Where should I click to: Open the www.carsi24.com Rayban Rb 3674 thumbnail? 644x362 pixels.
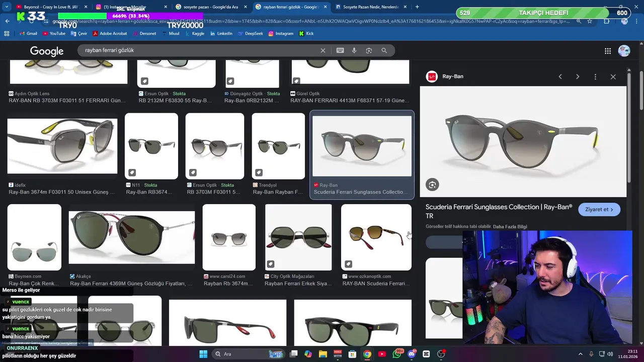(x=229, y=237)
